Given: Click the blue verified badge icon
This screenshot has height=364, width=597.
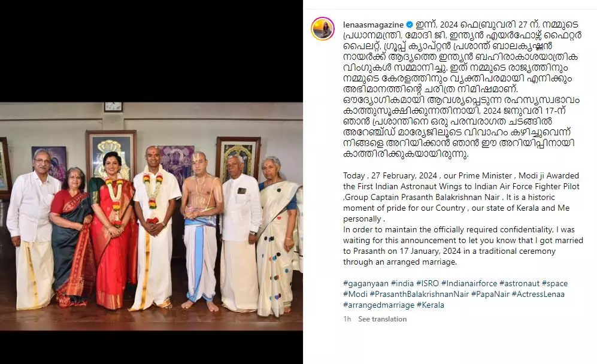Looking at the screenshot, I should pos(410,25).
